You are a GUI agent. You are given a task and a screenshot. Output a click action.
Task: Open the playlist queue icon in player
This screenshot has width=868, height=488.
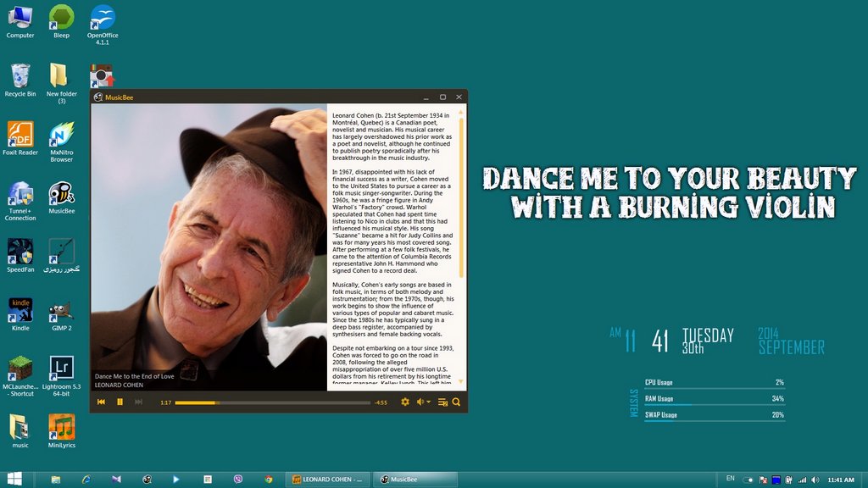click(442, 402)
